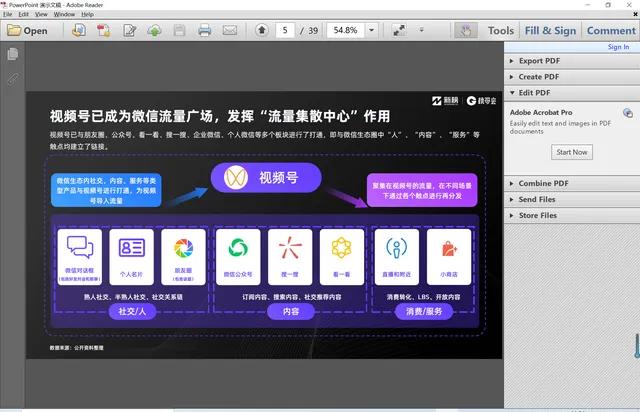Click the create PDF online icon
The width and height of the screenshot is (640, 412).
coord(79,30)
